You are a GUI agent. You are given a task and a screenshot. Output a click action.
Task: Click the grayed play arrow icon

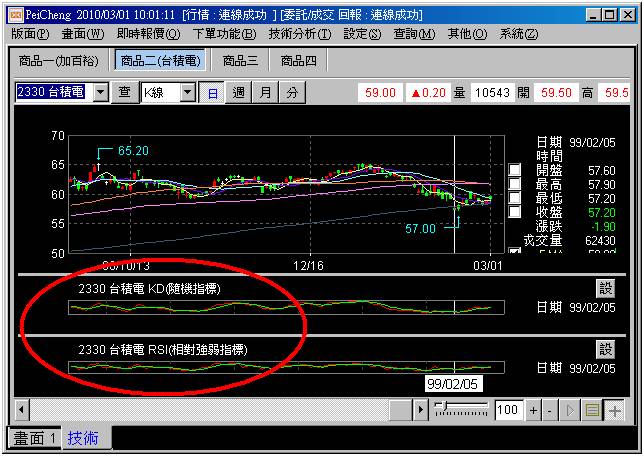[572, 411]
